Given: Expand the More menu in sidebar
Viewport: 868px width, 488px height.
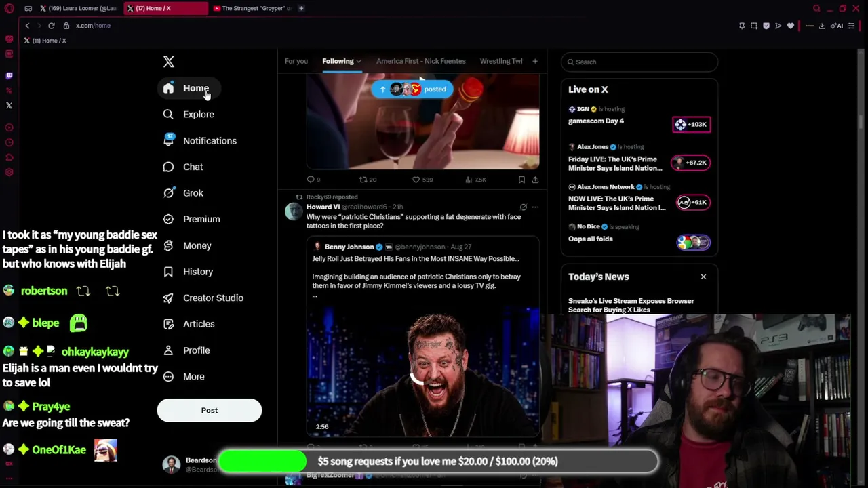Looking at the screenshot, I should [x=193, y=377].
